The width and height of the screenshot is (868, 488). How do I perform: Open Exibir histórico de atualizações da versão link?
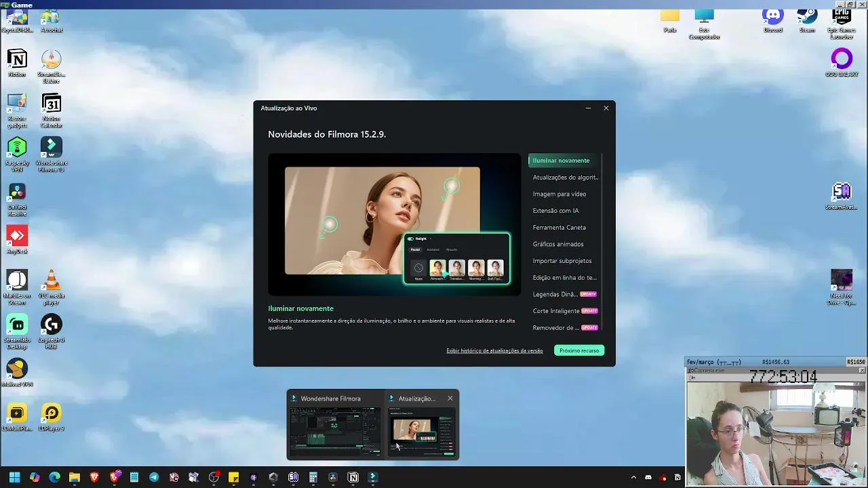494,350
